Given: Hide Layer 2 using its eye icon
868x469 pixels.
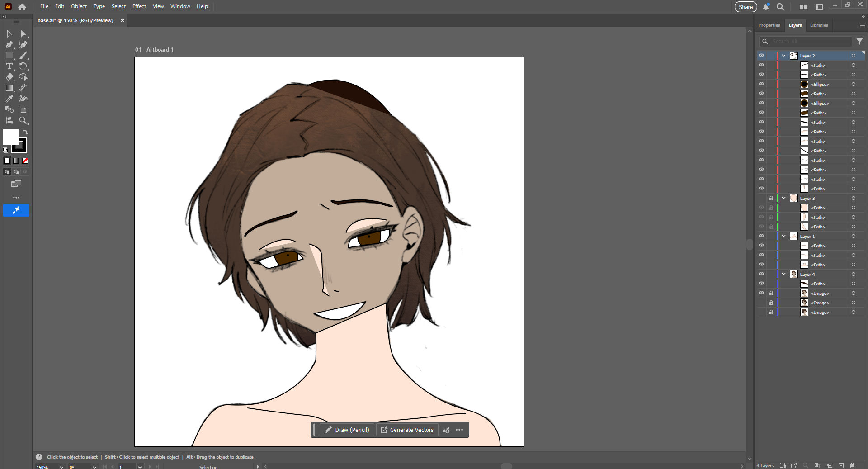Looking at the screenshot, I should point(762,56).
